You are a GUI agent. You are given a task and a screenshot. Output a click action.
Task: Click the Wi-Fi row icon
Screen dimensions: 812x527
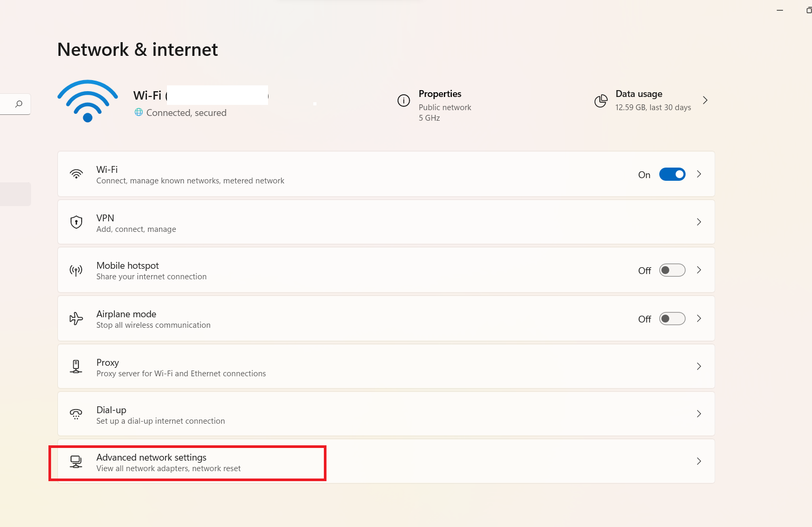(x=76, y=174)
